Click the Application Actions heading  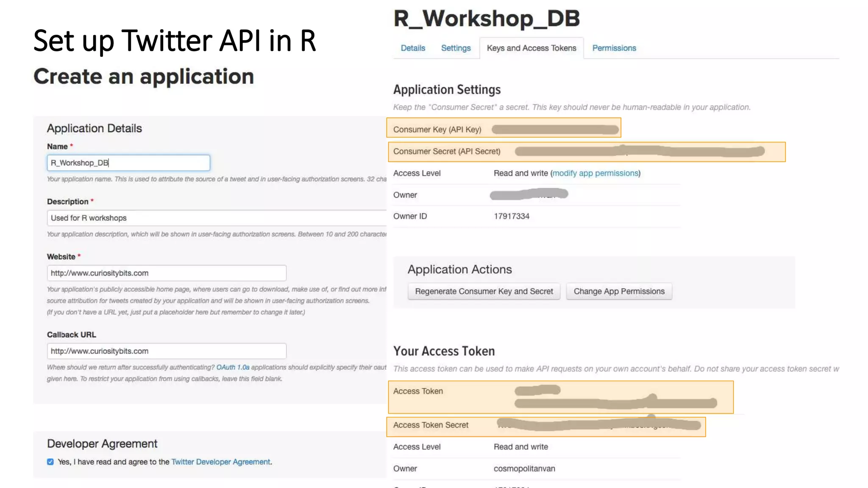[x=460, y=269]
